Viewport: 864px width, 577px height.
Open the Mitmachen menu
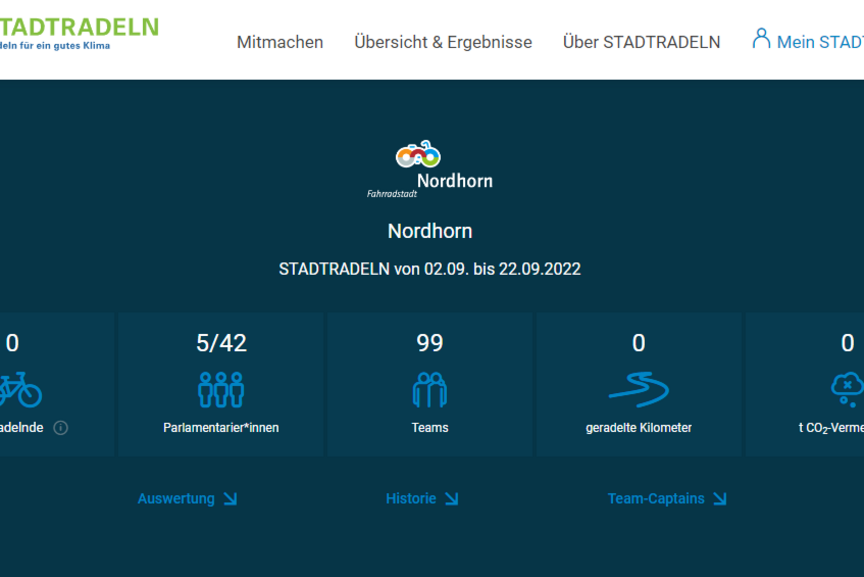point(280,42)
